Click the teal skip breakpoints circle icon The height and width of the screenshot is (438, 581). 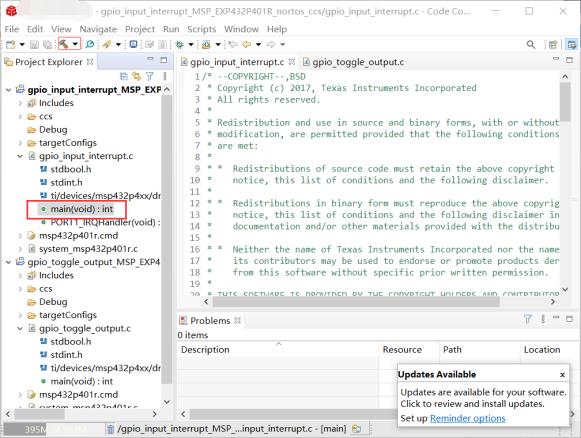[90, 44]
